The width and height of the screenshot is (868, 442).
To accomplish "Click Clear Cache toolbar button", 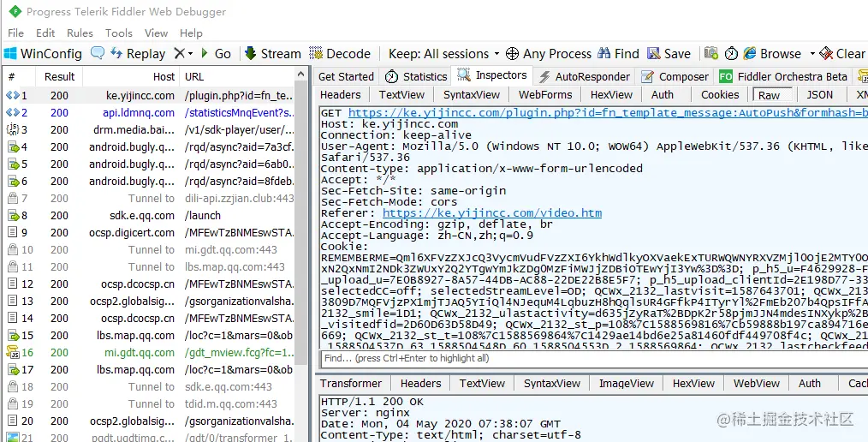I will point(843,54).
